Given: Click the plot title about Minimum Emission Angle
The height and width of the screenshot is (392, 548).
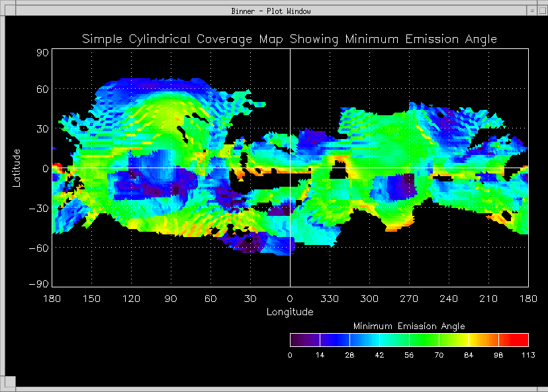Looking at the screenshot, I should (289, 39).
